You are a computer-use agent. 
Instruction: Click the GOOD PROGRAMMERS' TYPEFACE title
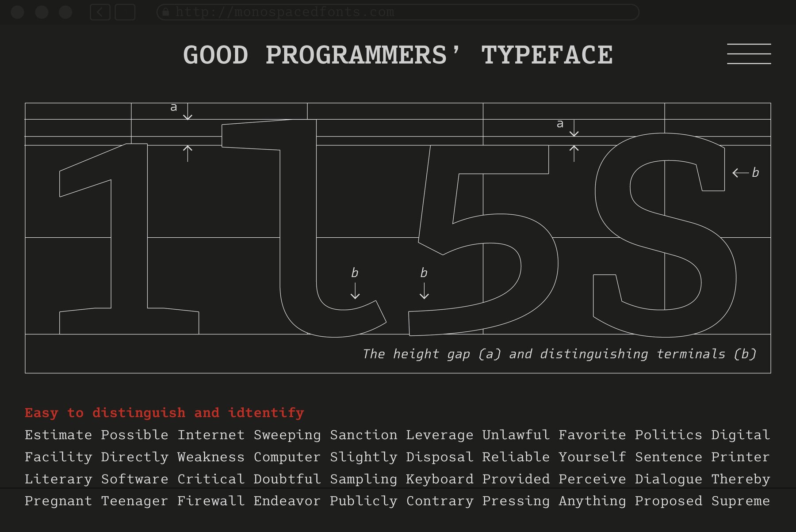point(398,54)
